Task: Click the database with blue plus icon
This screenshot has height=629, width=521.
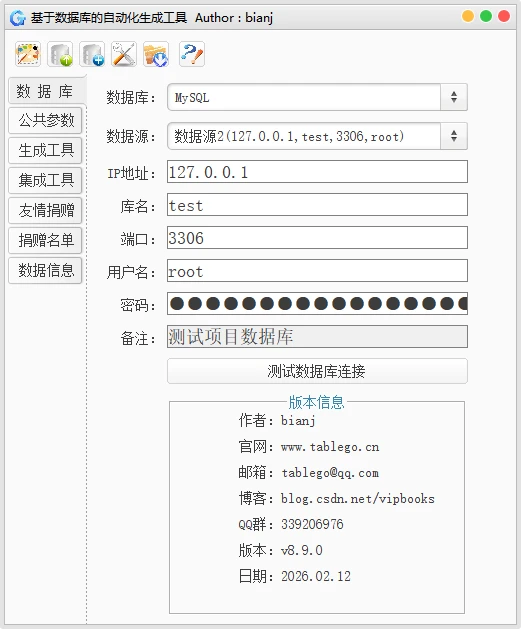Action: [x=92, y=54]
